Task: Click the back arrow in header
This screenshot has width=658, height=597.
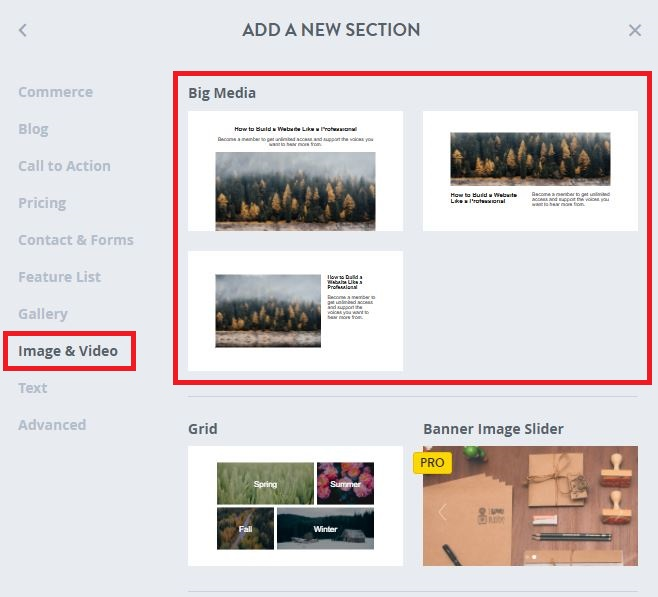Action: [23, 30]
